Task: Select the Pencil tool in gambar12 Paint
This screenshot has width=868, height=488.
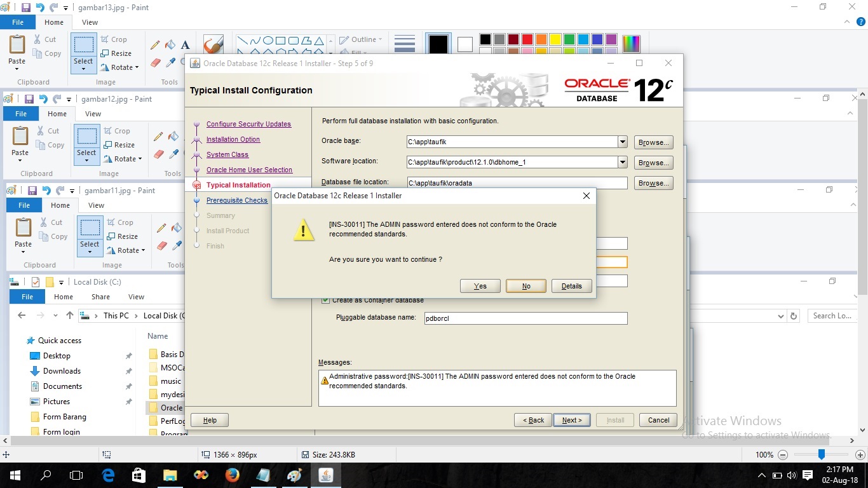Action: (158, 137)
